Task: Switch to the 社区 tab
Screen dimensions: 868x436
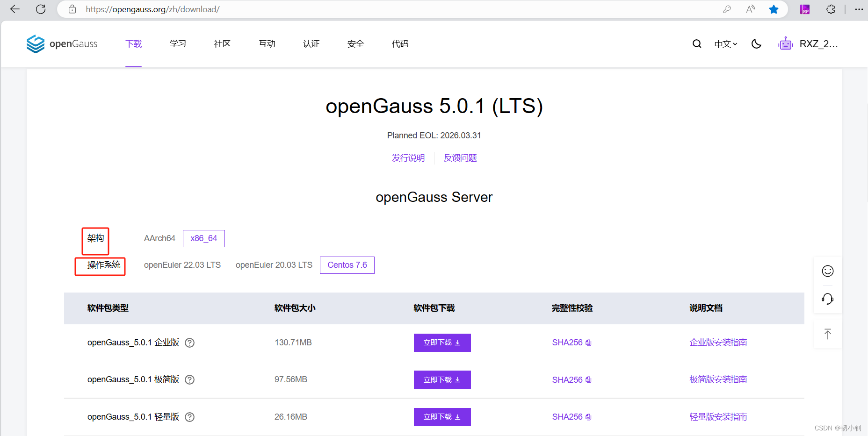Action: coord(222,43)
